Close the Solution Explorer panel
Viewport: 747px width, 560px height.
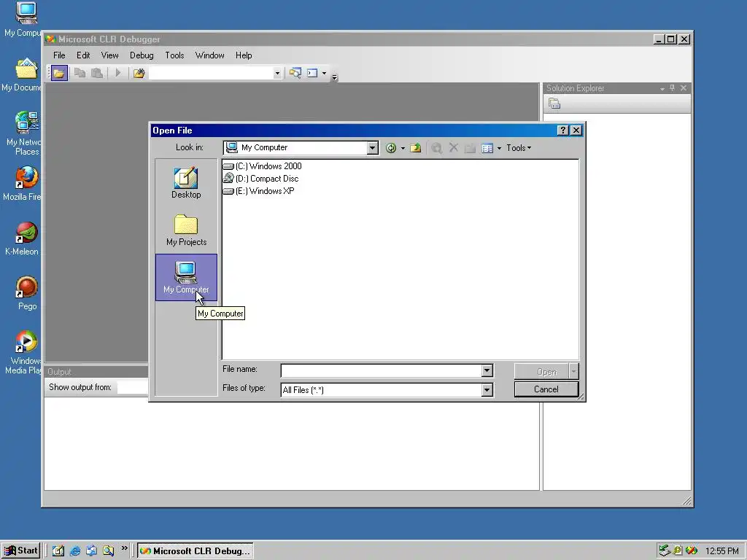(x=683, y=88)
